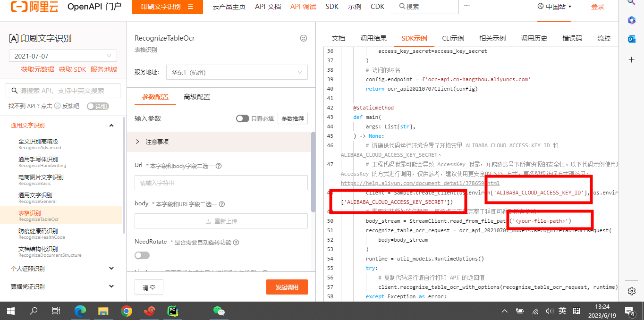Toggle the NeedRotate switch

pyautogui.click(x=142, y=255)
